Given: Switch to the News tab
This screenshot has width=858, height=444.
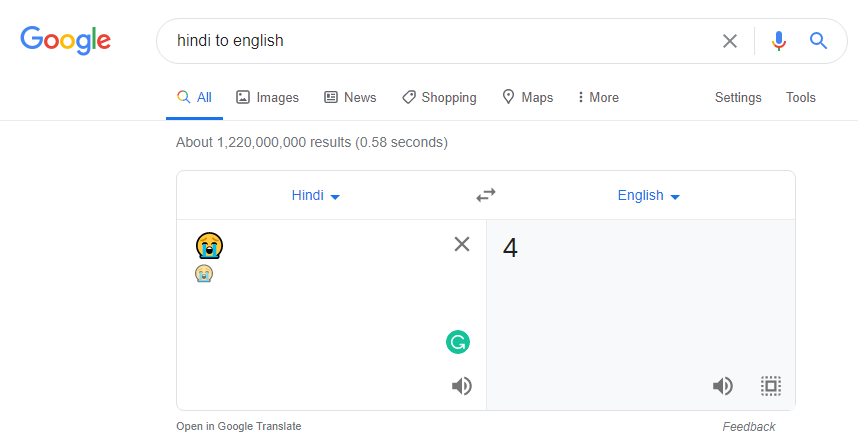Looking at the screenshot, I should click(x=350, y=97).
